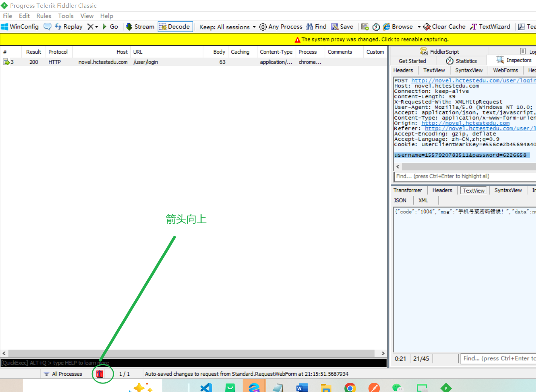Open request WebForms inspector tab
Viewport: 536px width, 392px height.
click(x=505, y=70)
